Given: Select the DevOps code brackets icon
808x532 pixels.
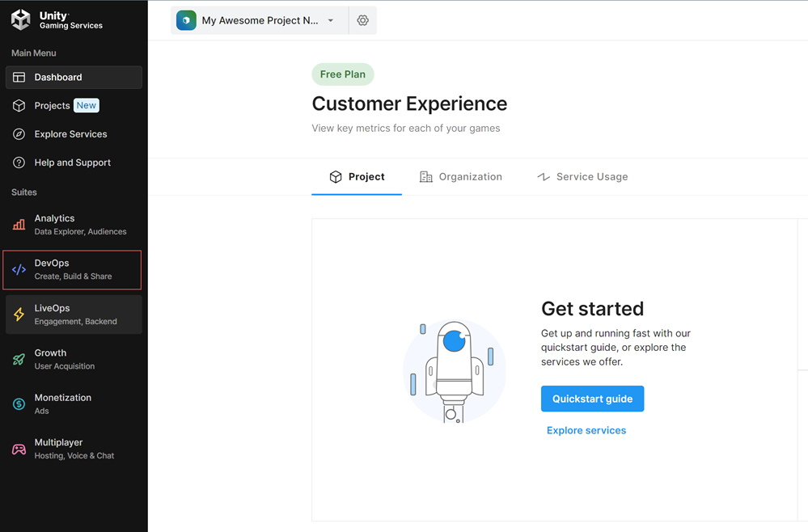Looking at the screenshot, I should coord(19,270).
